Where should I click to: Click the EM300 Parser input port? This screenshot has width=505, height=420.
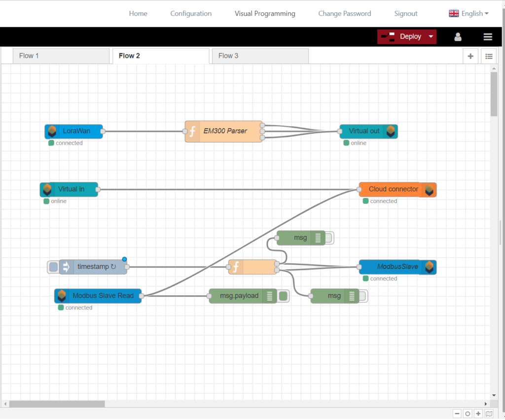click(x=185, y=131)
